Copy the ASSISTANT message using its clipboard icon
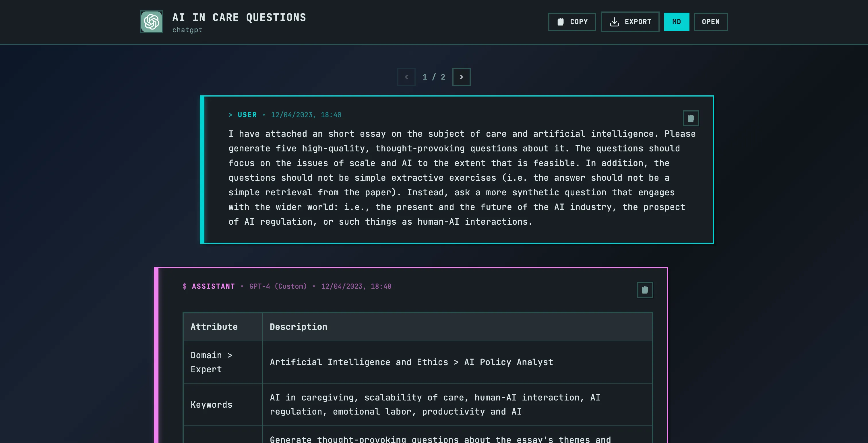The height and width of the screenshot is (443, 868). point(645,289)
